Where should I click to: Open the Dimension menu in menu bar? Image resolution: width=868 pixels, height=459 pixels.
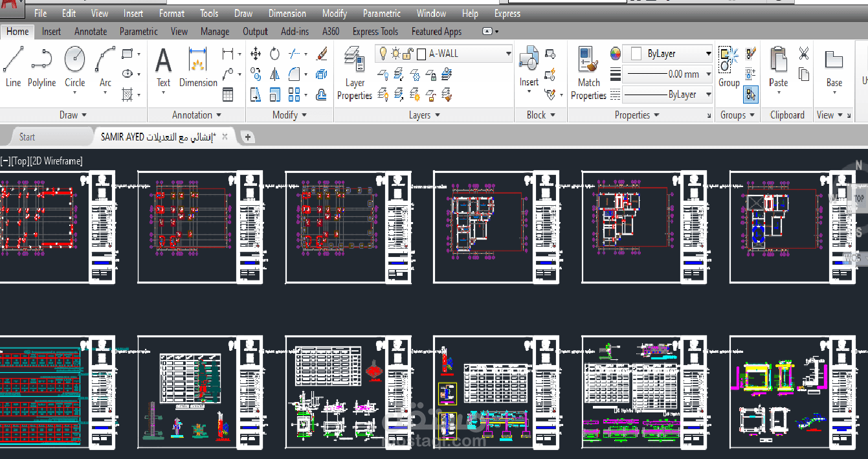click(x=287, y=13)
